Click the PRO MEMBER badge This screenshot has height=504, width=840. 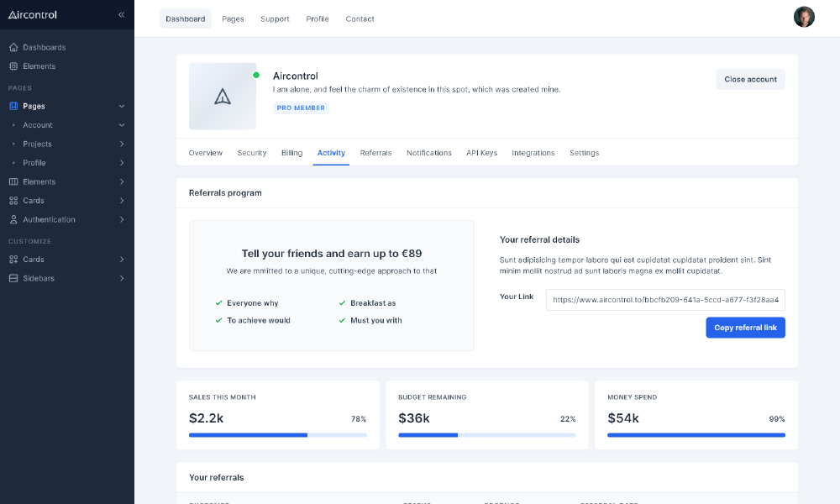coord(301,108)
